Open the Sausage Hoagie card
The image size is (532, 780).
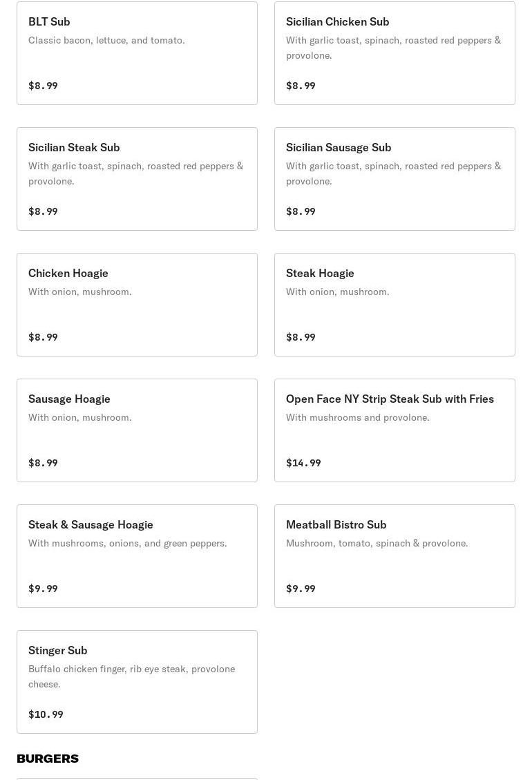click(137, 431)
